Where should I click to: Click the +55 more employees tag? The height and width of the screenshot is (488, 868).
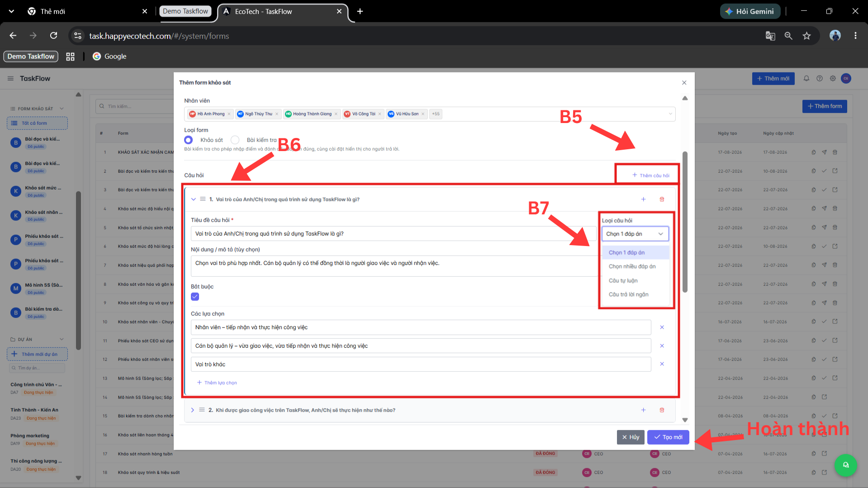(x=436, y=114)
